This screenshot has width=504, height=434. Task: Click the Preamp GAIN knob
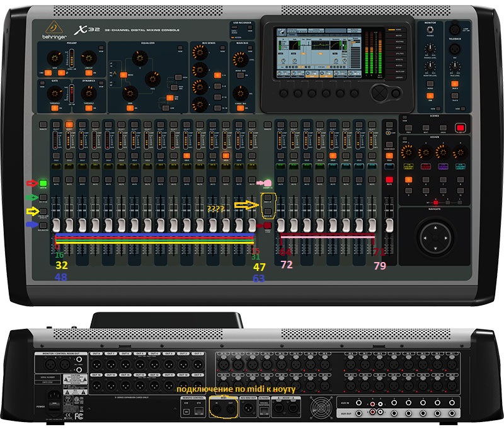55,58
